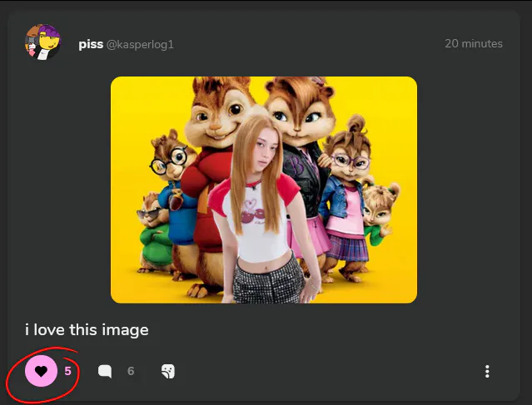Image resolution: width=532 pixels, height=405 pixels.
Task: Toggle the pink heart like button
Action: coord(41,371)
